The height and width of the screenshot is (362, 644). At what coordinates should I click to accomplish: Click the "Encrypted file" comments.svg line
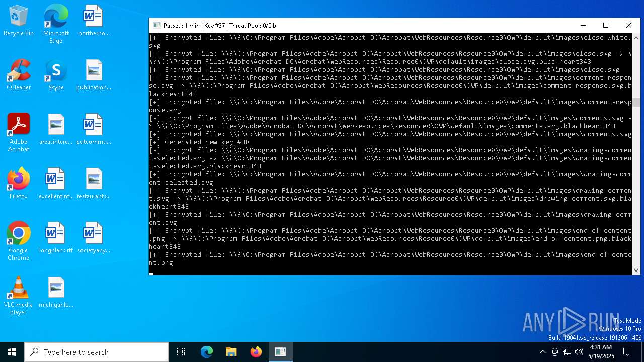[390, 134]
